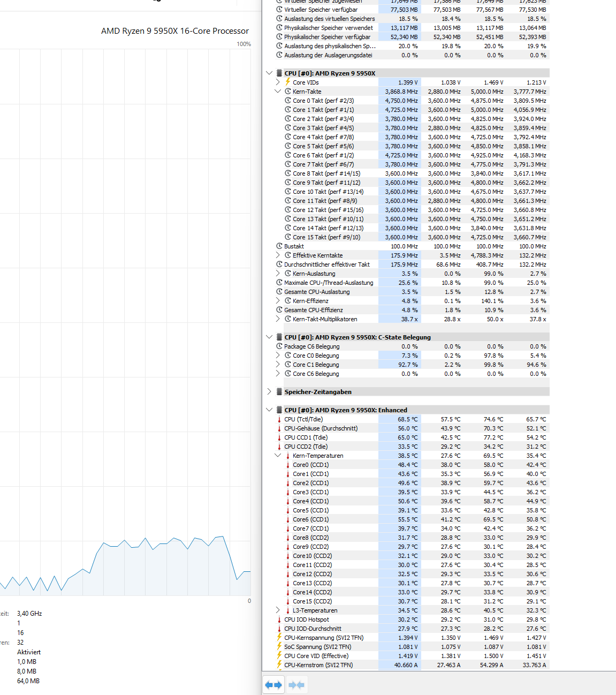The height and width of the screenshot is (695, 616).
Task: Click the thermometer icon of Core15 (CCD2)
Action: 288,601
